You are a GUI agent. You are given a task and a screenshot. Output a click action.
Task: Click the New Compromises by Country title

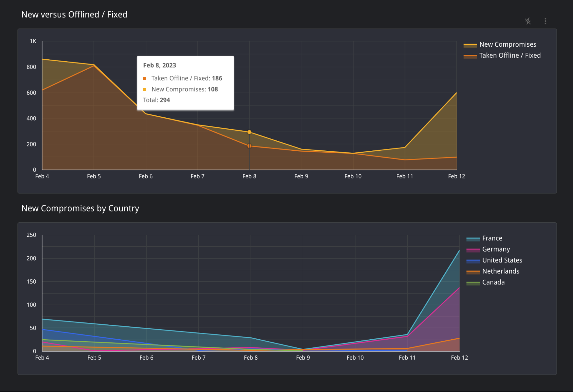click(80, 208)
